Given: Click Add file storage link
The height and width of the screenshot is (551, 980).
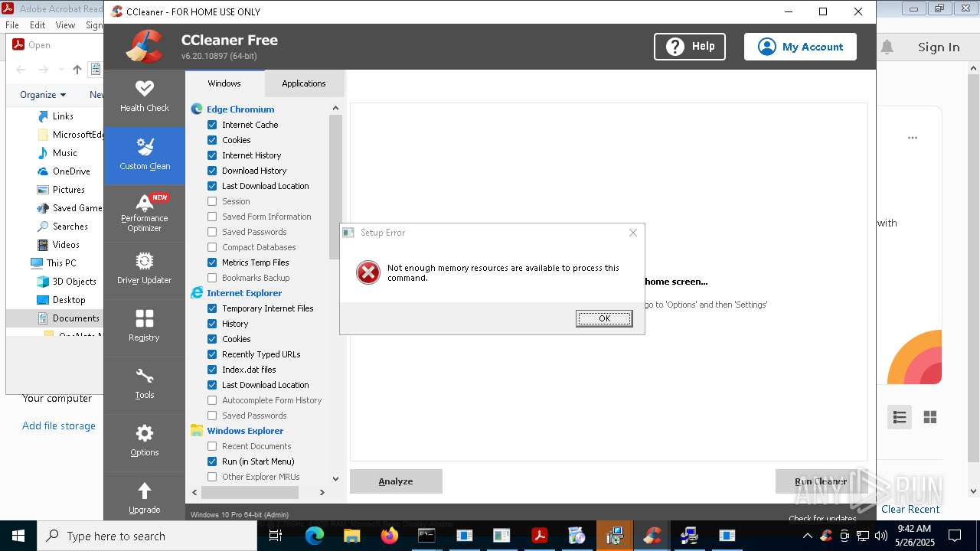Looking at the screenshot, I should click(x=59, y=425).
